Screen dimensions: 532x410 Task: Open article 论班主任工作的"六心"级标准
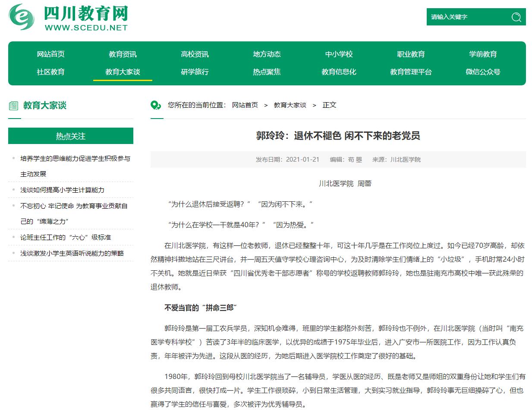[65, 237]
